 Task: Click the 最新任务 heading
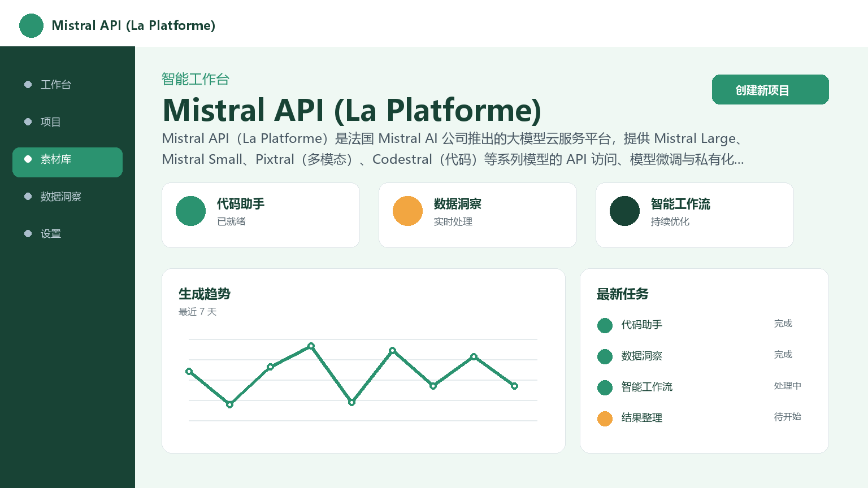[623, 294]
